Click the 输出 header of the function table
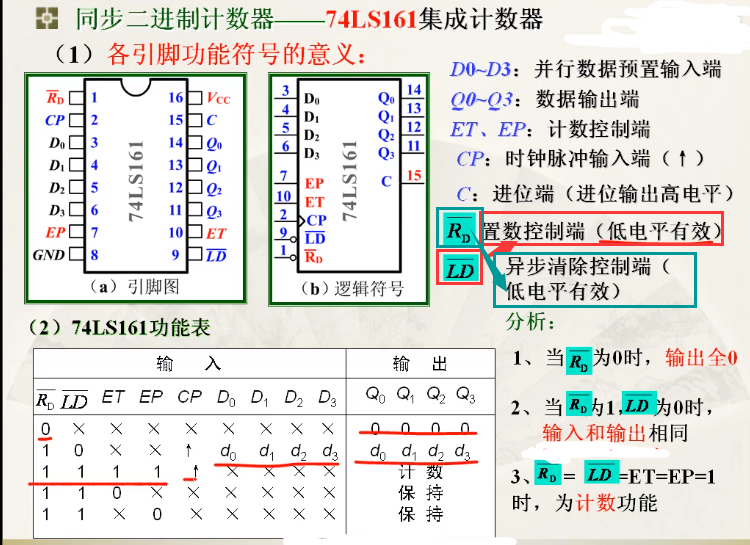This screenshot has height=545, width=750. (420, 364)
